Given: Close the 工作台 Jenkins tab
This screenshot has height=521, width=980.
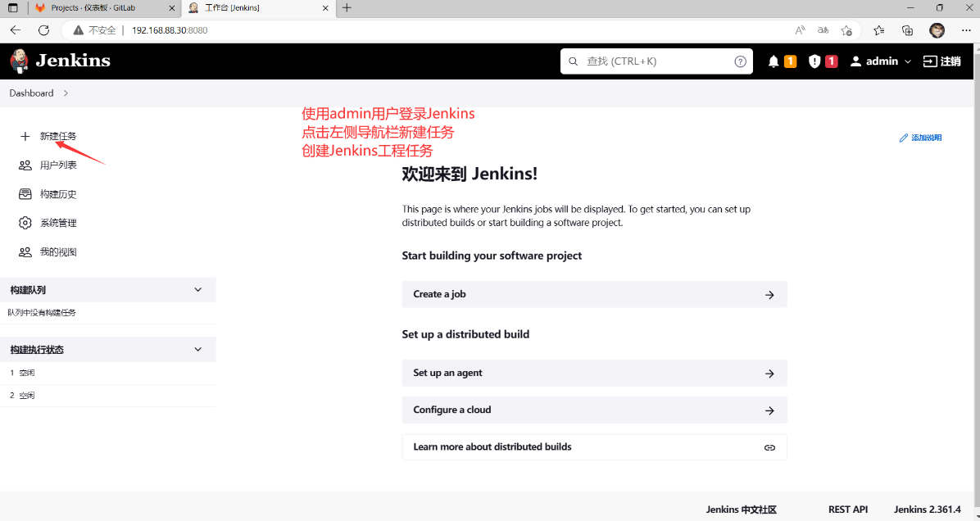Looking at the screenshot, I should coord(324,8).
